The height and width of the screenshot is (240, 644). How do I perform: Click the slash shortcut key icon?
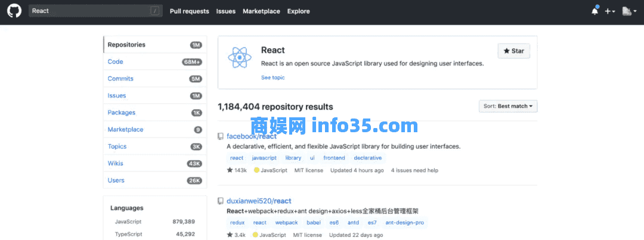pos(154,11)
